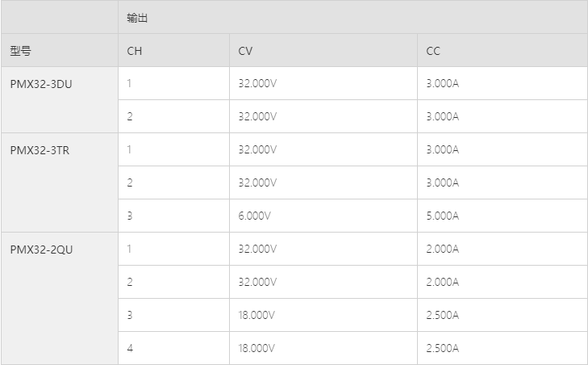The height and width of the screenshot is (365, 588).
Task: Click the 5.000A current cell
Action: click(x=442, y=216)
